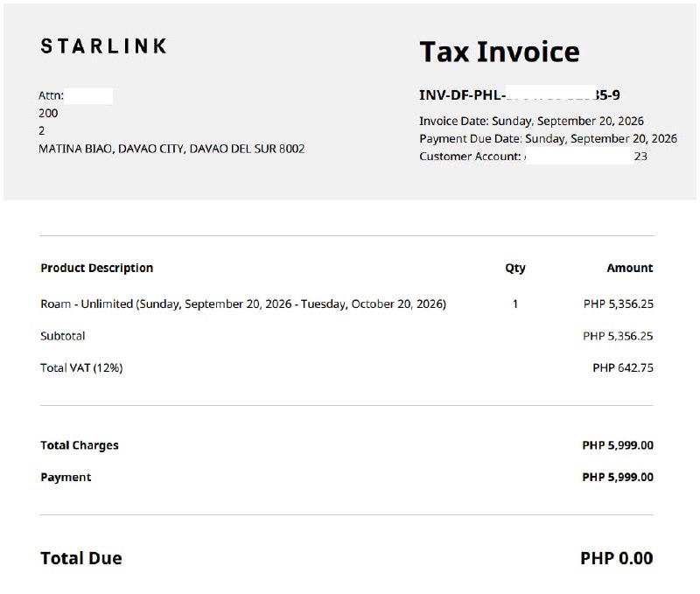Select the Invoice Date line
700x594 pixels.
click(531, 121)
